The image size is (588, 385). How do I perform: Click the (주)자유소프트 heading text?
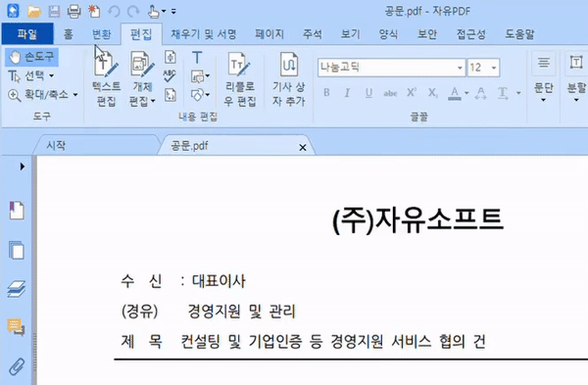coord(417,220)
